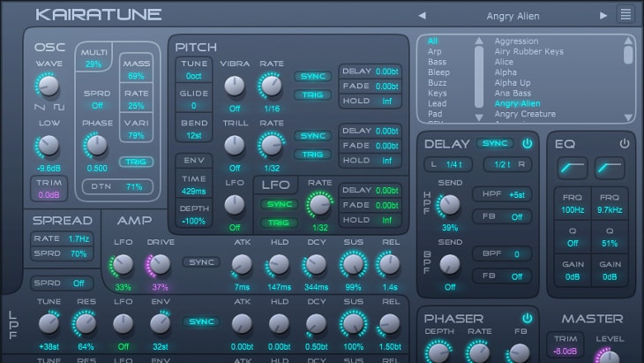Toggle the Phaser power icon
The image size is (644, 363).
coord(528,318)
